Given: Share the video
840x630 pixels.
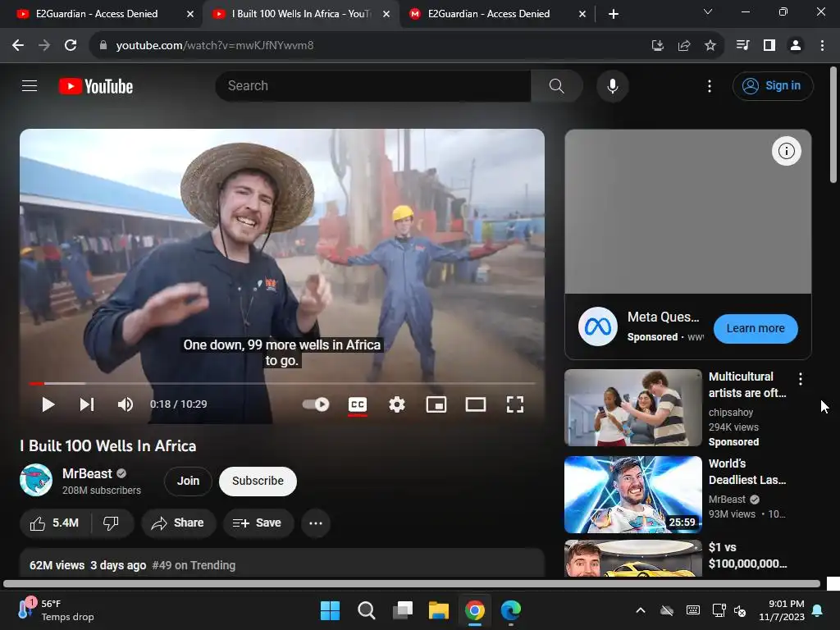Looking at the screenshot, I should (x=178, y=523).
